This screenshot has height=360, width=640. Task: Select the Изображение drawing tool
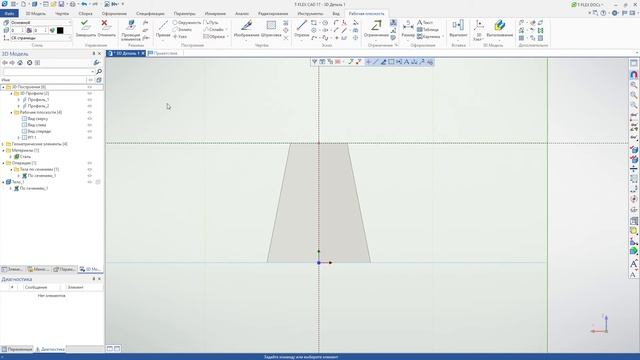click(246, 29)
